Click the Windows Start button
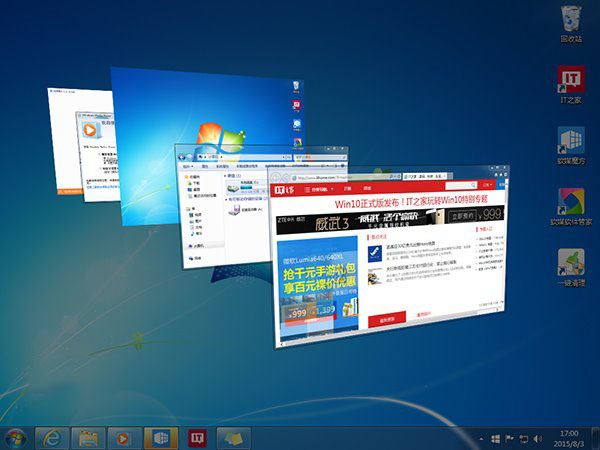Screen dimensions: 600x450 (16, 438)
